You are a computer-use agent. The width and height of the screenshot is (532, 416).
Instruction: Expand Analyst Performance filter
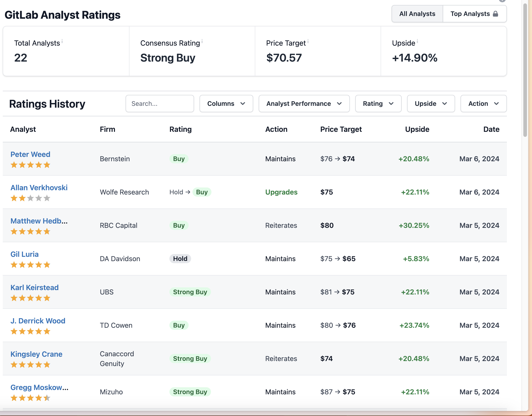click(304, 104)
